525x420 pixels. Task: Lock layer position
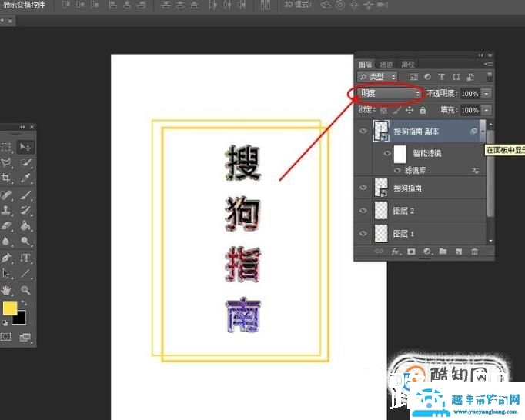(x=410, y=110)
